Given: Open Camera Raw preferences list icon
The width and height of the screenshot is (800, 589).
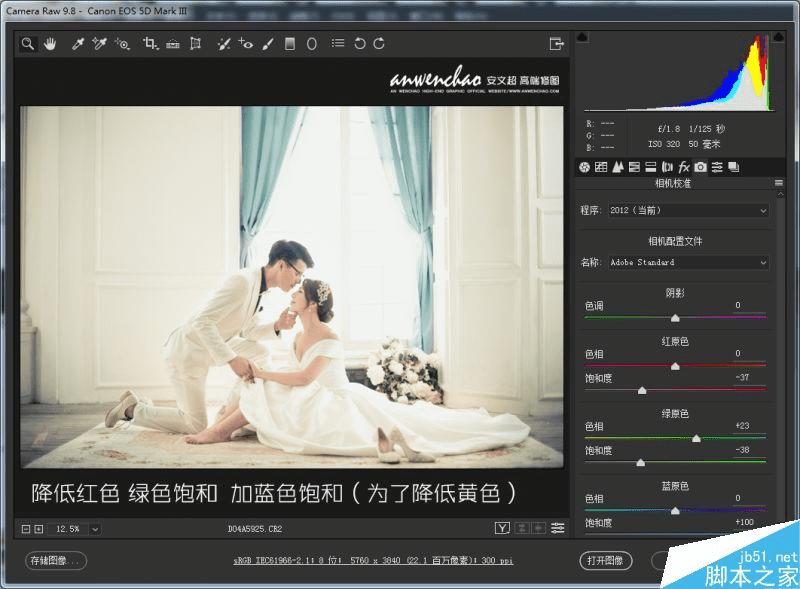Looking at the screenshot, I should click(338, 43).
